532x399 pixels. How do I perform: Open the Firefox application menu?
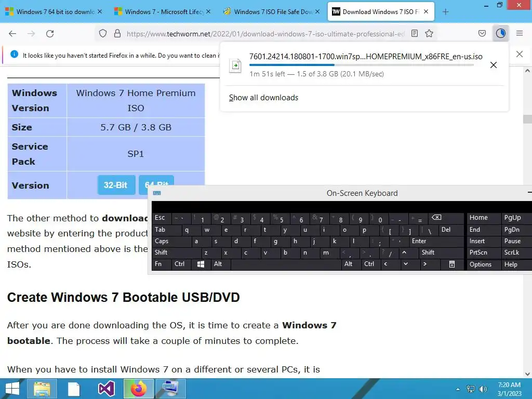[x=520, y=34]
